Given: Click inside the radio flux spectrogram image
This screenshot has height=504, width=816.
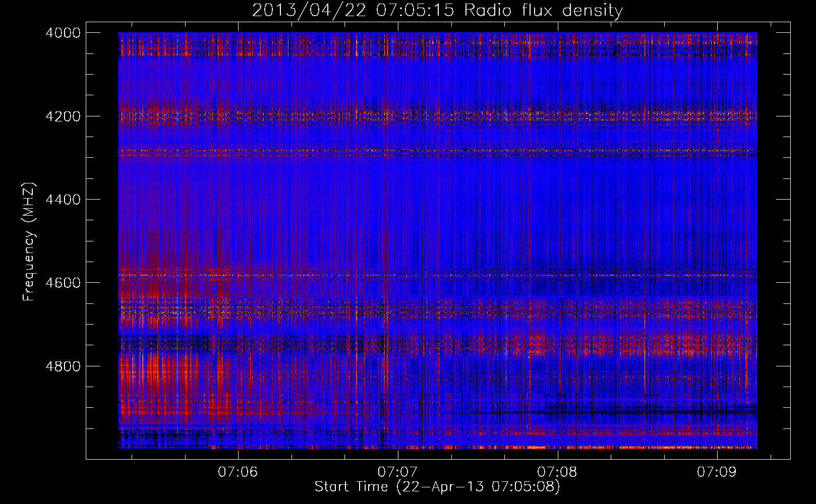Looking at the screenshot, I should point(438,240).
